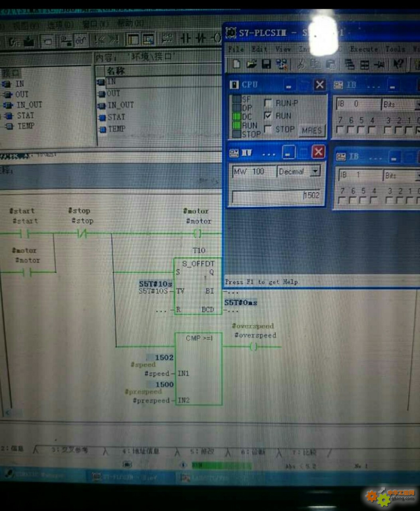Click the Tile windows icon in PLCSIM
Viewport: 420px width, 511px height.
click(x=365, y=64)
